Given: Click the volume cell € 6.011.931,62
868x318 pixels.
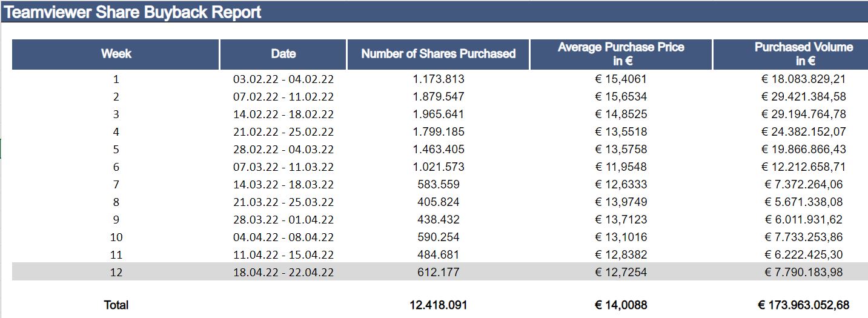Looking at the screenshot, I should (803, 219).
